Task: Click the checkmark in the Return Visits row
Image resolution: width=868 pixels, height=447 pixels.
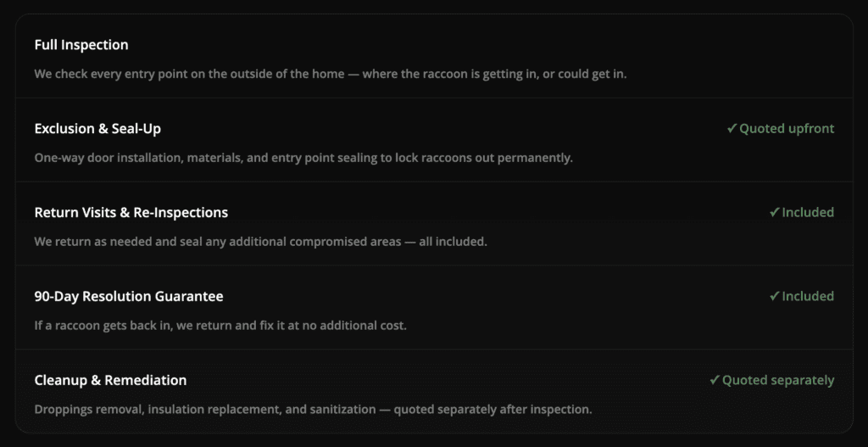Action: coord(775,212)
